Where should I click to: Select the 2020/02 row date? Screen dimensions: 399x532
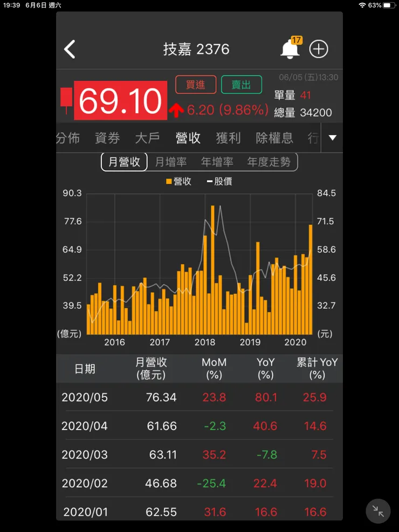[x=85, y=483]
